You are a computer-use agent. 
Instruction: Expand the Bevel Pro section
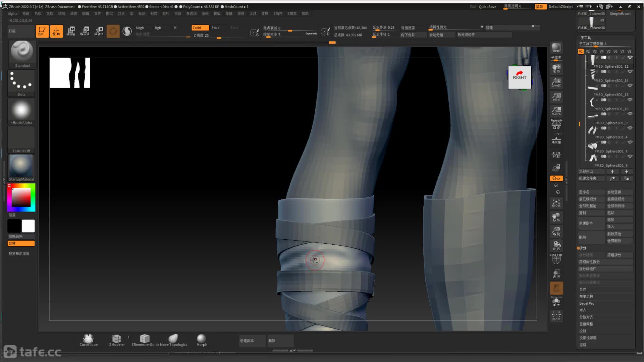pos(587,303)
